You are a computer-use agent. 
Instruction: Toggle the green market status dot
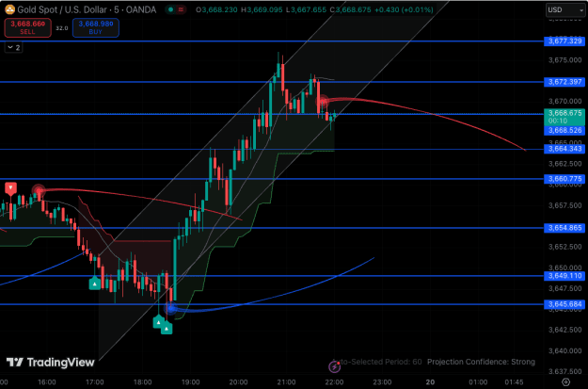pos(170,9)
